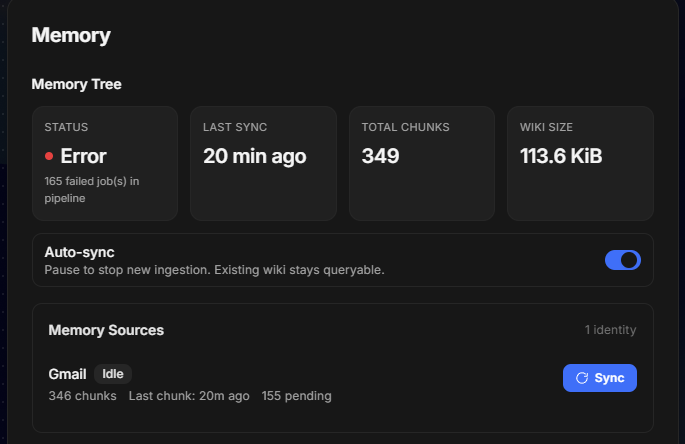This screenshot has height=444, width=685.
Task: Open the Status Error card
Action: point(105,163)
